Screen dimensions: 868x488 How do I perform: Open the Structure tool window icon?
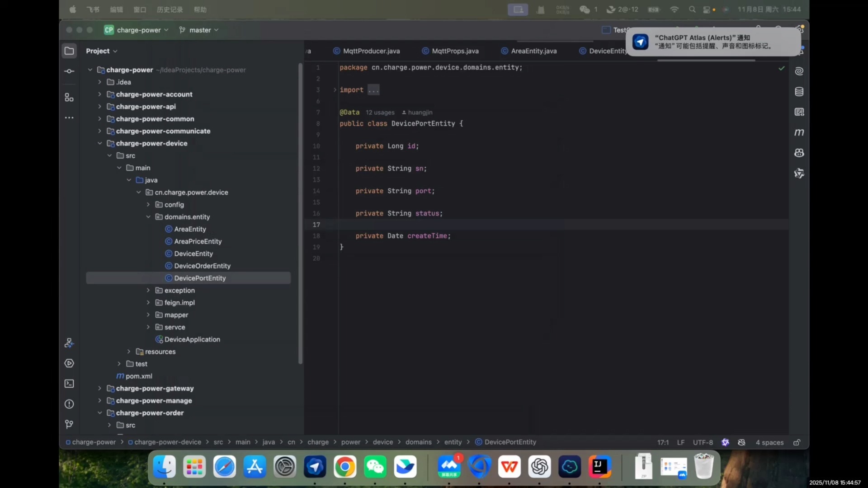pyautogui.click(x=69, y=98)
